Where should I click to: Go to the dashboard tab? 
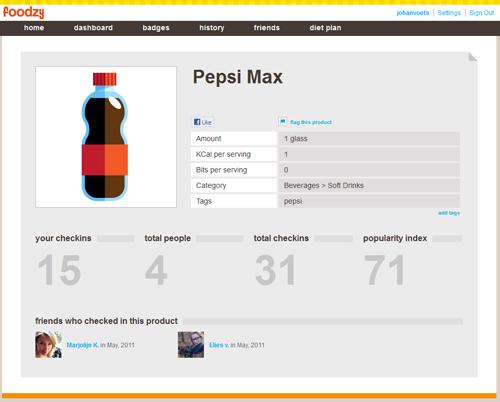click(x=93, y=28)
